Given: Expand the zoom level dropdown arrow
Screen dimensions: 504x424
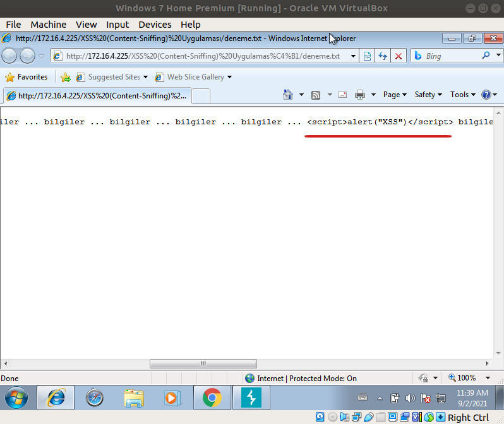Looking at the screenshot, I should coord(488,378).
